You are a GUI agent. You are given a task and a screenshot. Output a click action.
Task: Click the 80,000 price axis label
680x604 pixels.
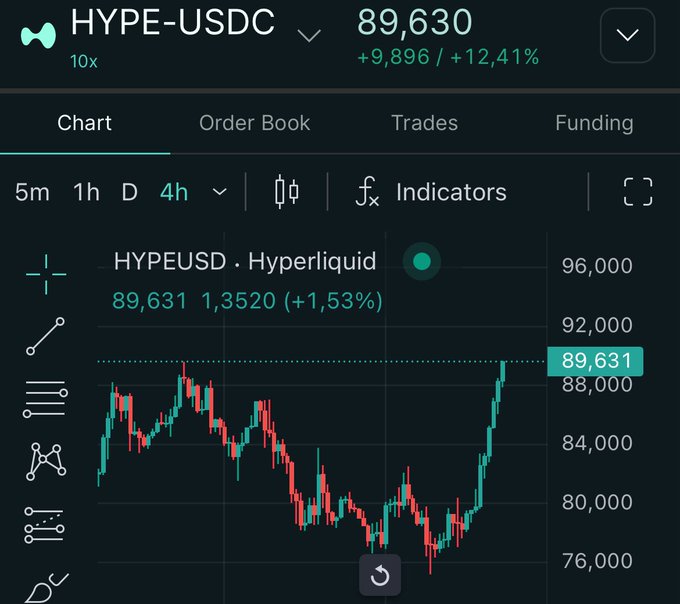(x=597, y=502)
